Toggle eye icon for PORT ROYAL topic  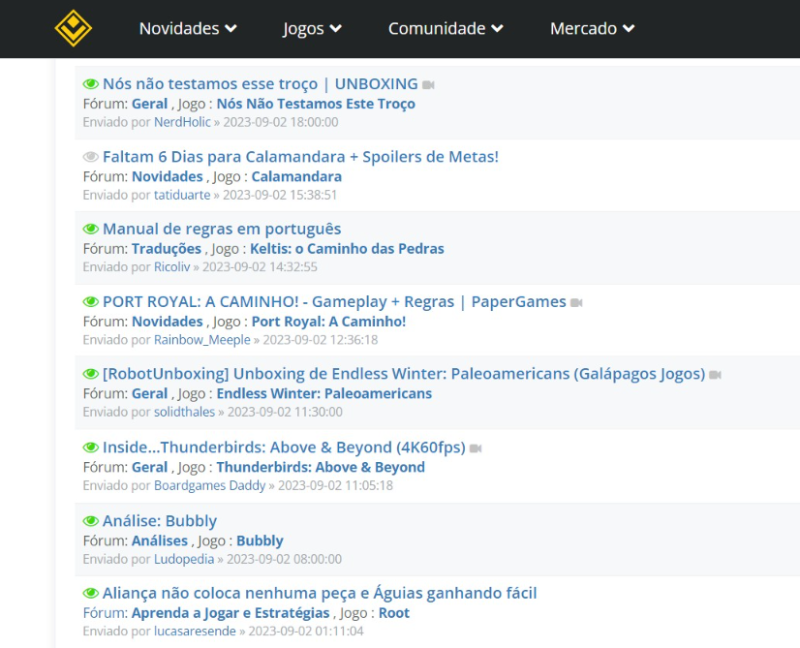91,302
